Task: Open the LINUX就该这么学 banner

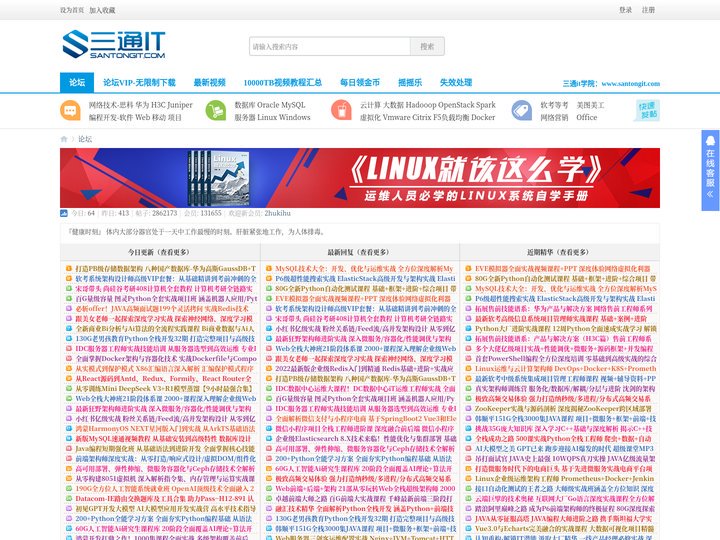Action: (x=360, y=178)
